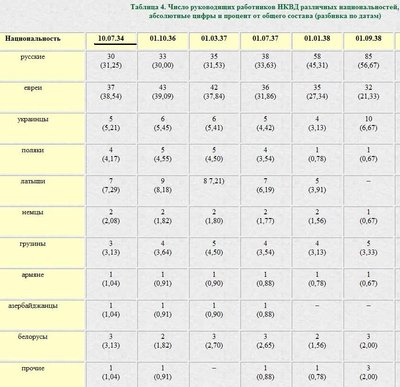Click the 'грузины' row label
400x387 pixels.
33,244
